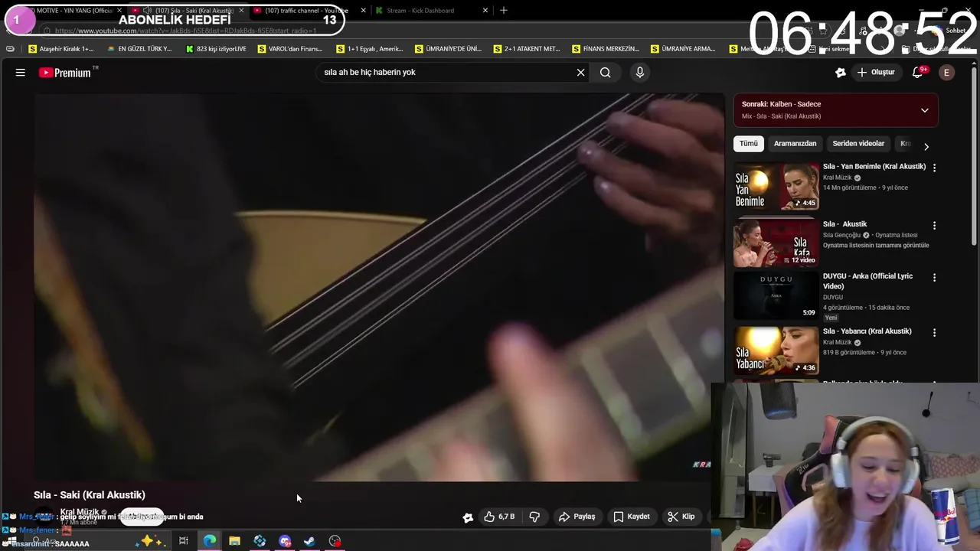Open '823 kişi izliyorLIVE' bookmark
The height and width of the screenshot is (551, 980).
[x=216, y=49]
